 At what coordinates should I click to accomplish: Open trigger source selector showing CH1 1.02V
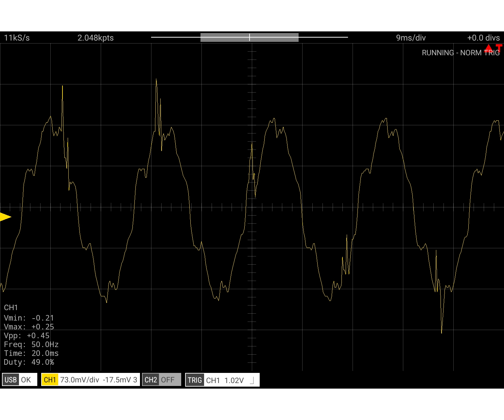click(225, 379)
